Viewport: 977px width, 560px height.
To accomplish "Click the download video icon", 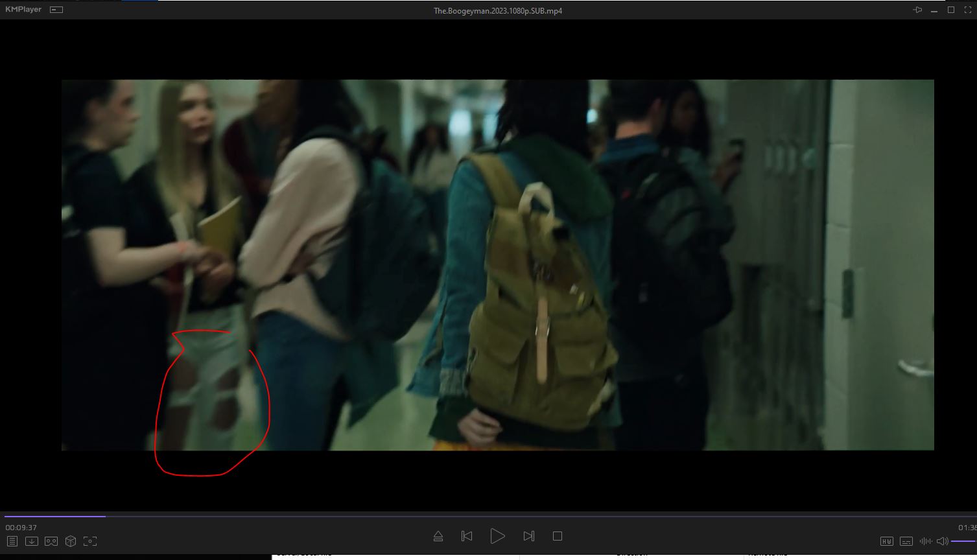I will click(x=31, y=541).
